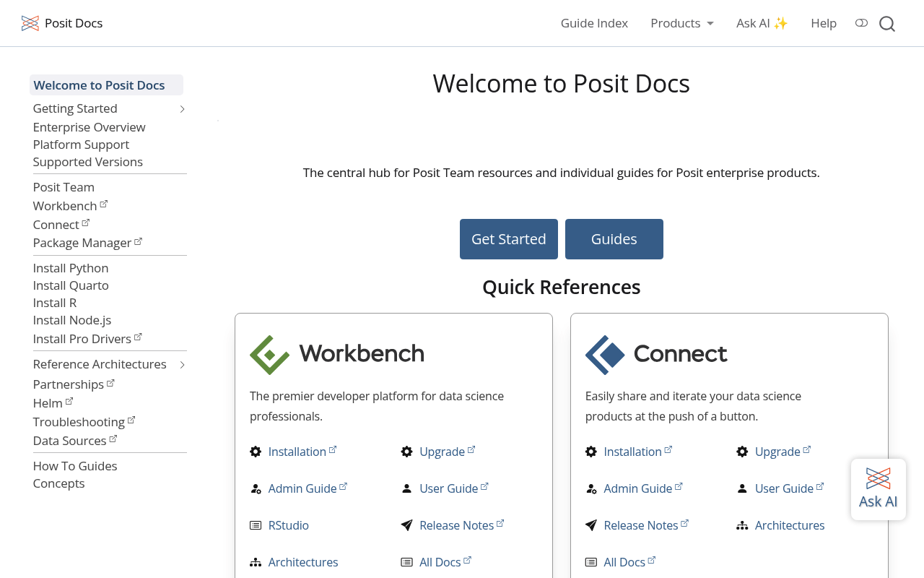Viewport: 924px width, 578px height.
Task: Click the Workbench Release Notes paper-plane icon
Action: tap(407, 525)
